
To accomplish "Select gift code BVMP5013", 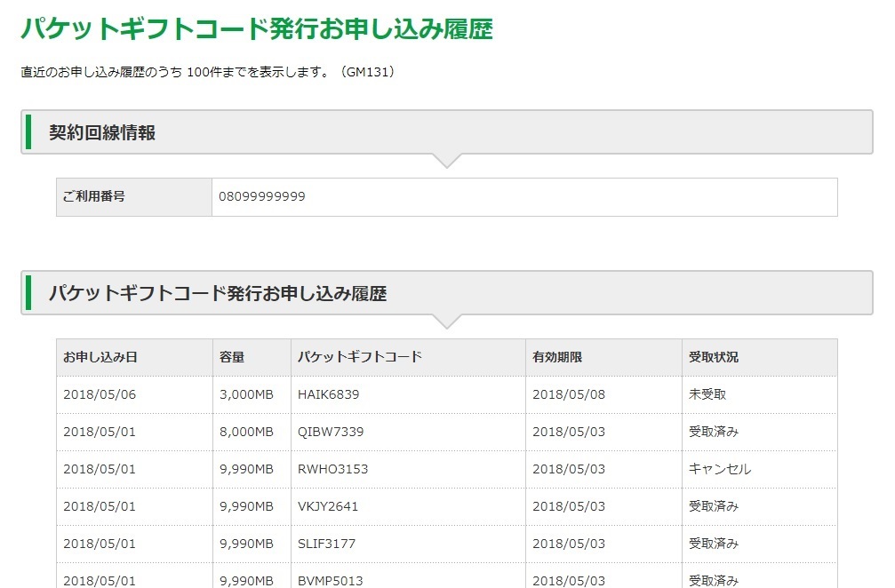I will [x=330, y=580].
